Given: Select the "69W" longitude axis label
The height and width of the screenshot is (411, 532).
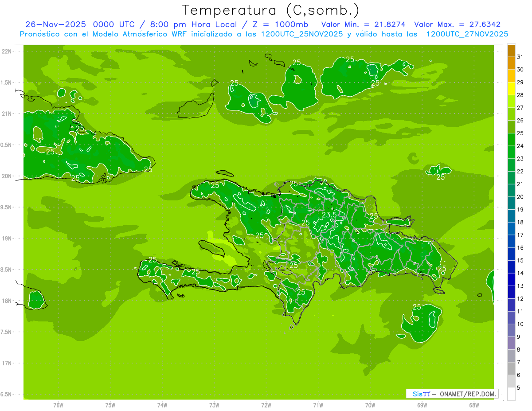Looking at the screenshot, I should coord(422,405).
